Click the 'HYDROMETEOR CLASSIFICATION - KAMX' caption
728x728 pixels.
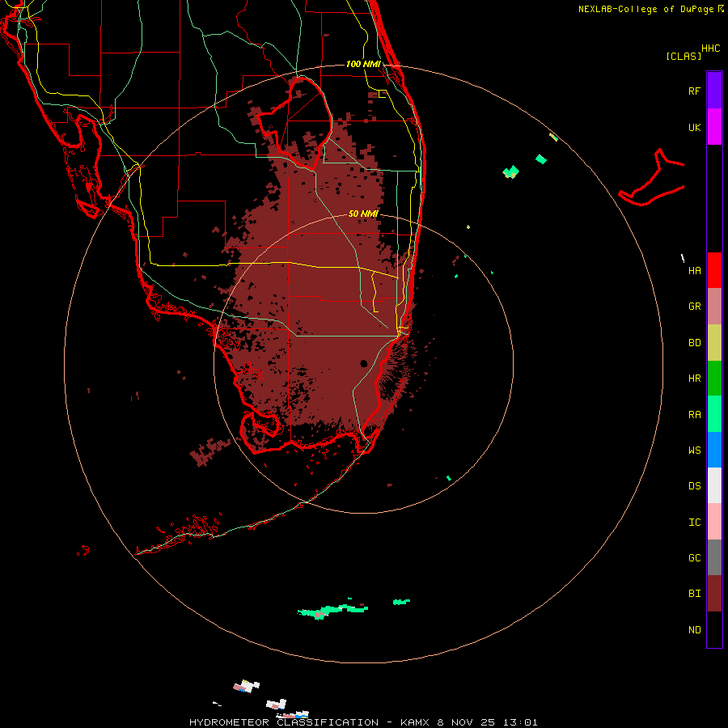coord(309,722)
